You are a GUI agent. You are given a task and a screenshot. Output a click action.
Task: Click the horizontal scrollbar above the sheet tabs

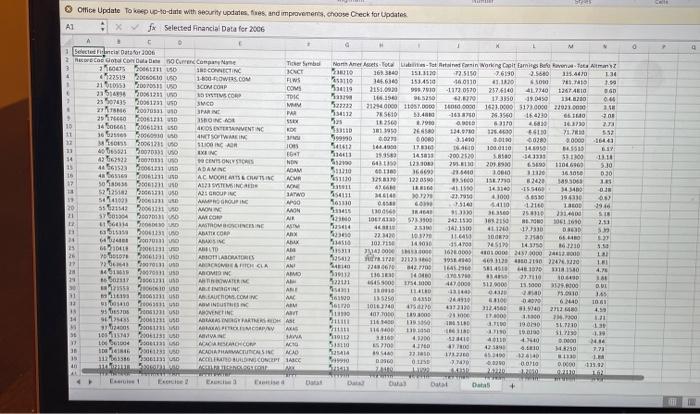(x=362, y=374)
